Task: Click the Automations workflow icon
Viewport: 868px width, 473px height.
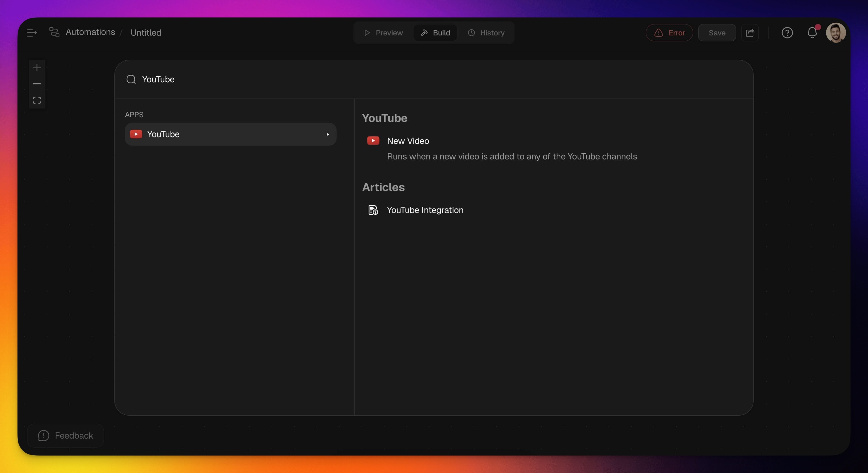Action: tap(54, 32)
